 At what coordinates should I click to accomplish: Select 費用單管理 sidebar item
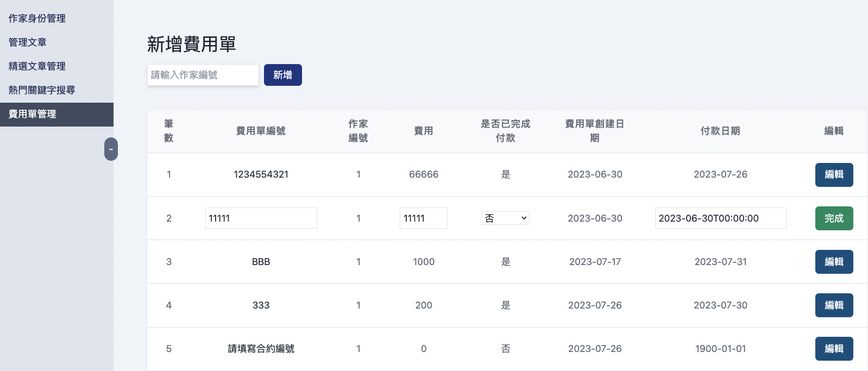(33, 114)
